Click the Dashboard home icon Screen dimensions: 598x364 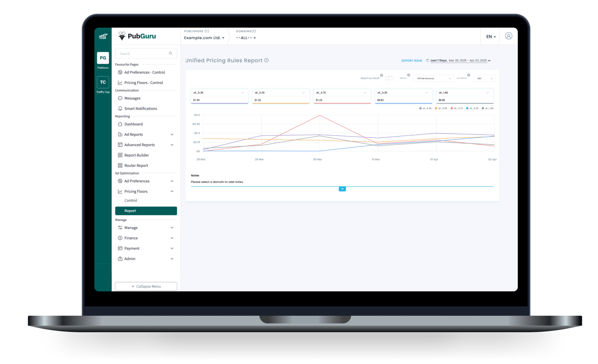(120, 124)
